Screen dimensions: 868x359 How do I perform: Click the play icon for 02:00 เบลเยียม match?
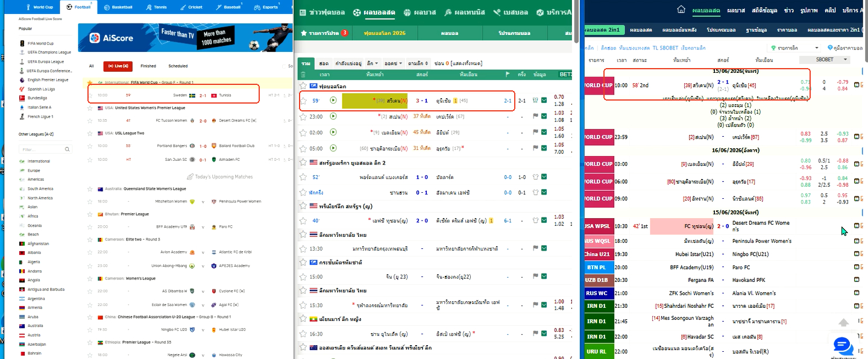click(333, 132)
